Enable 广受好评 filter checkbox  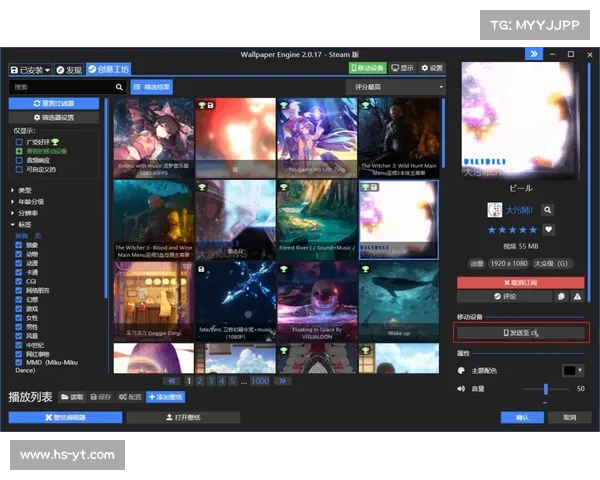[19, 142]
